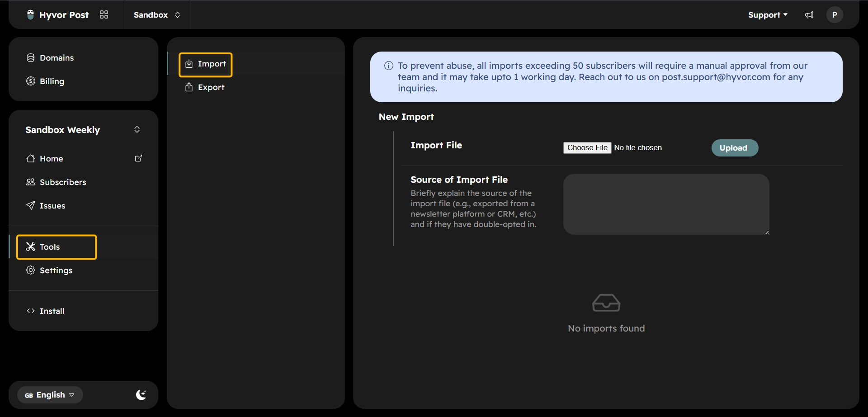
Task: Click the Hyvor Post logo icon
Action: pos(30,15)
